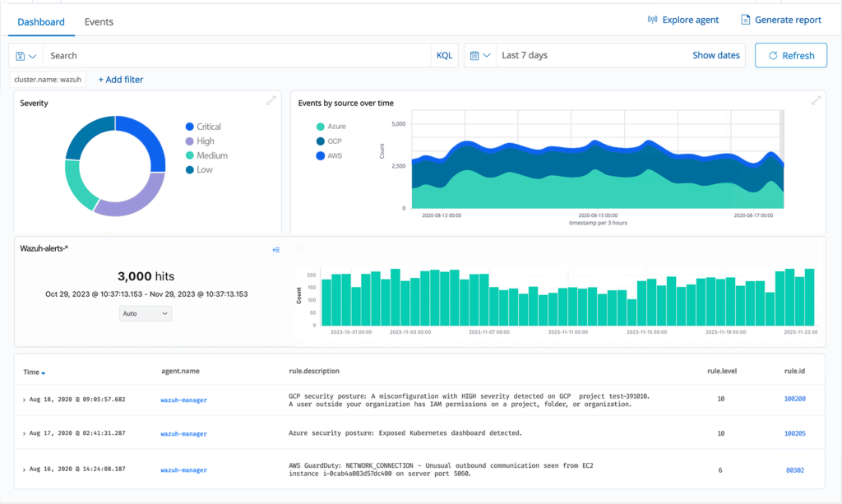Click the Refresh button

pyautogui.click(x=790, y=56)
